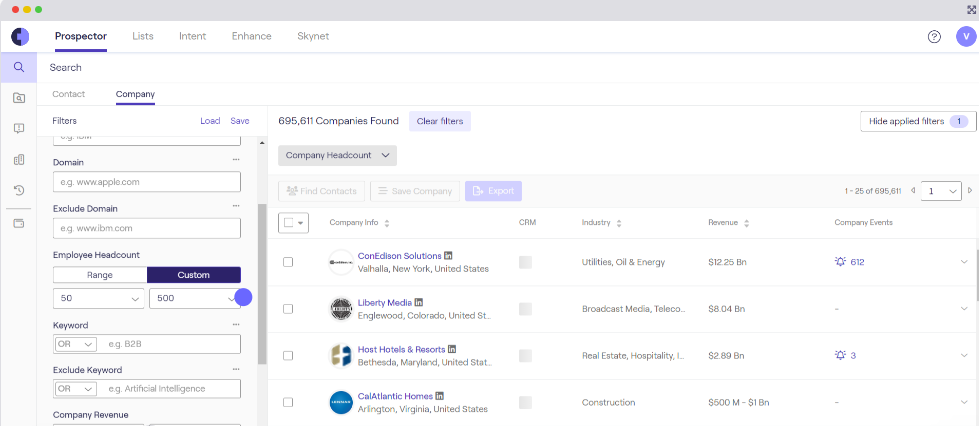Open the Prospector tab
This screenshot has width=979, height=426.
click(x=81, y=36)
